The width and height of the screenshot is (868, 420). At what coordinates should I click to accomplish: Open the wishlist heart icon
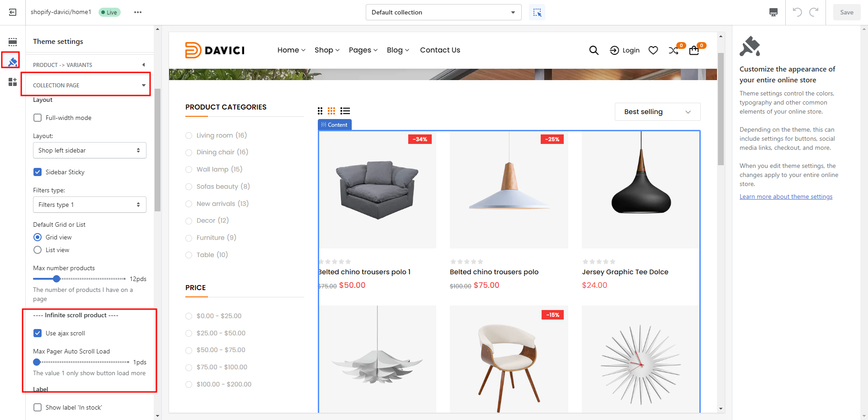pyautogui.click(x=653, y=50)
